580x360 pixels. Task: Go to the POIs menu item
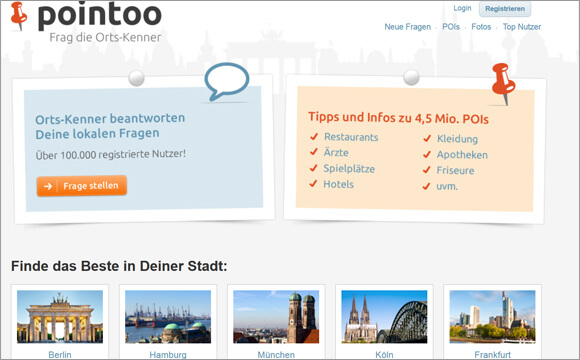pyautogui.click(x=451, y=27)
